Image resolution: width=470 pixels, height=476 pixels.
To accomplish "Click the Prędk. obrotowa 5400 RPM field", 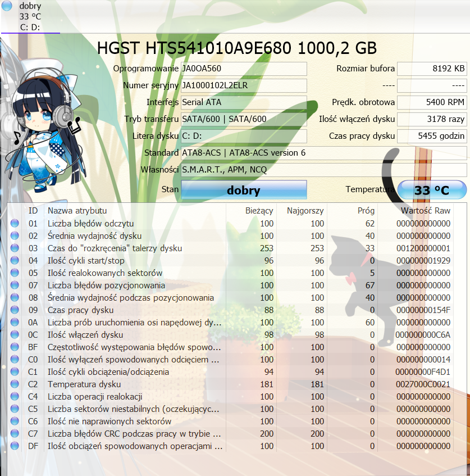I will coord(432,102).
